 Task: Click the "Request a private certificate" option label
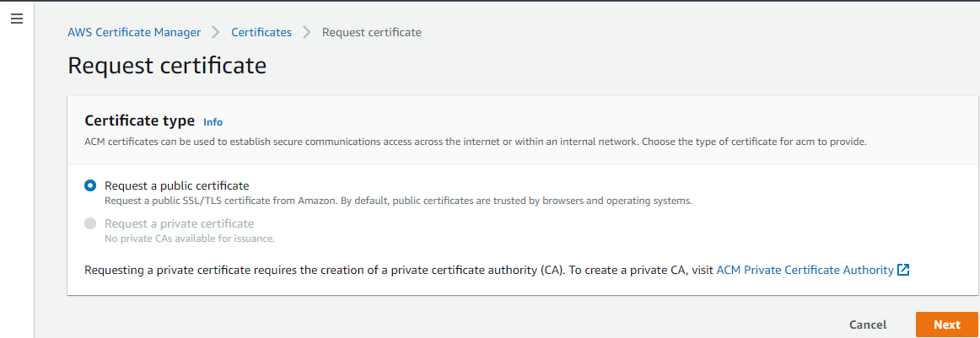[x=180, y=223]
